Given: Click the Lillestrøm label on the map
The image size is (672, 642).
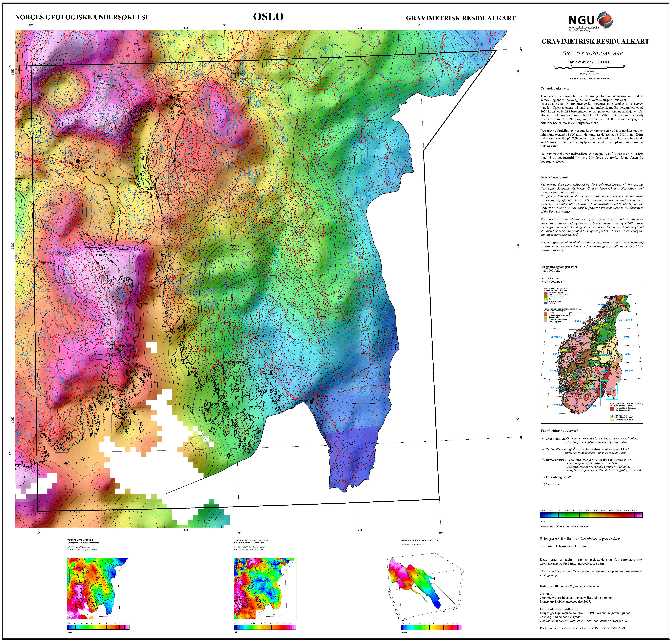Looking at the screenshot, I should coord(236,74).
